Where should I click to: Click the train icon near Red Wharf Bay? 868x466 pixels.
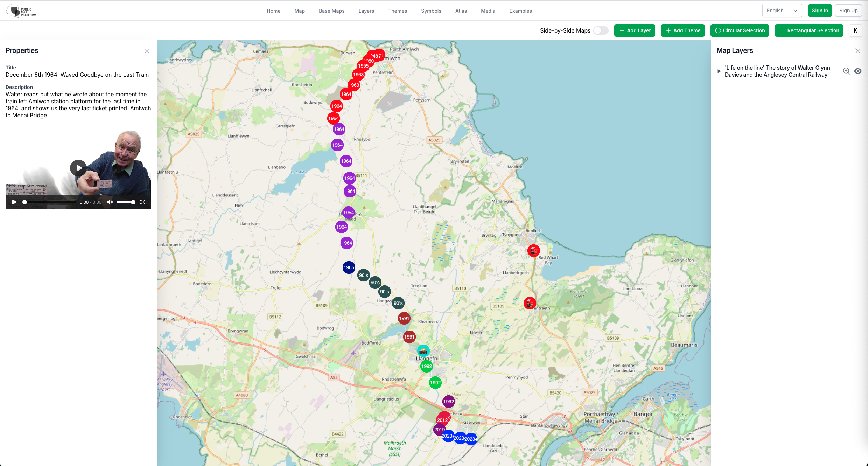pos(533,251)
